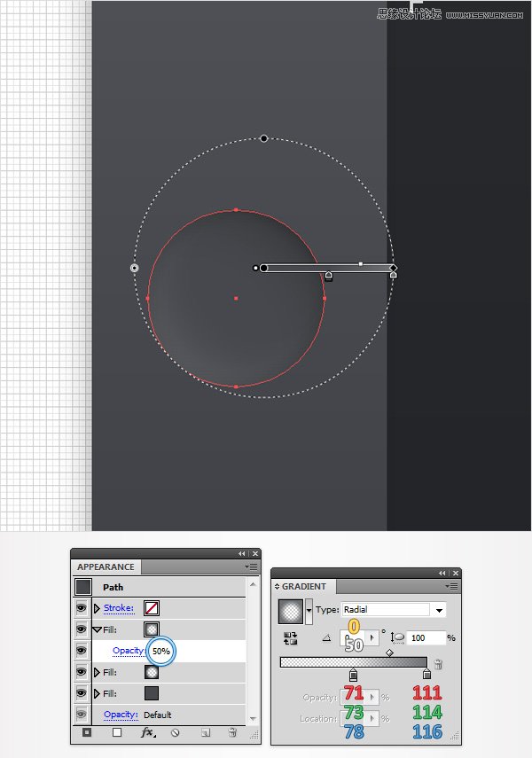Viewport: 532px width, 758px height.
Task: Open the gradient angle value dropdown arrow
Action: click(x=372, y=638)
